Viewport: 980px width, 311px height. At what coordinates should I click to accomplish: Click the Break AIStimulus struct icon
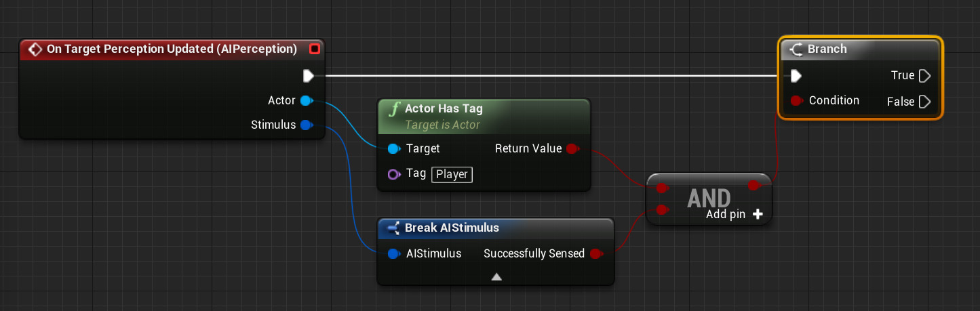coord(393,228)
